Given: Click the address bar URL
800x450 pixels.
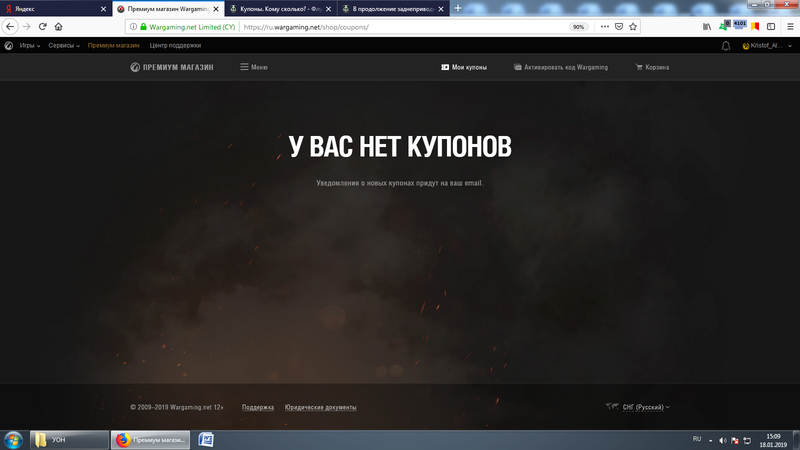Looking at the screenshot, I should (306, 27).
